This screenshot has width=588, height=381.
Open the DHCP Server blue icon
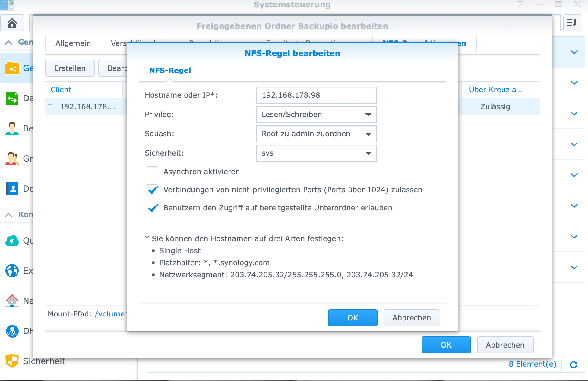[12, 331]
